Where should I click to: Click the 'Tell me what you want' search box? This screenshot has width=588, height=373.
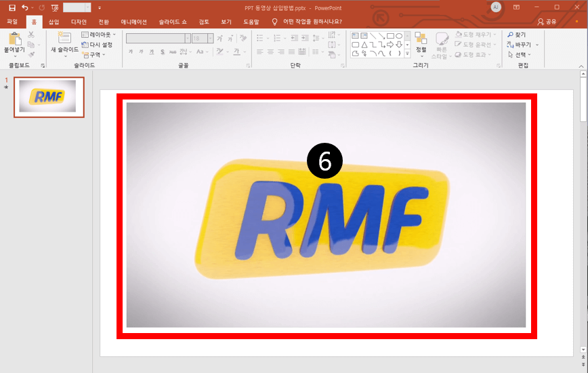coord(312,22)
